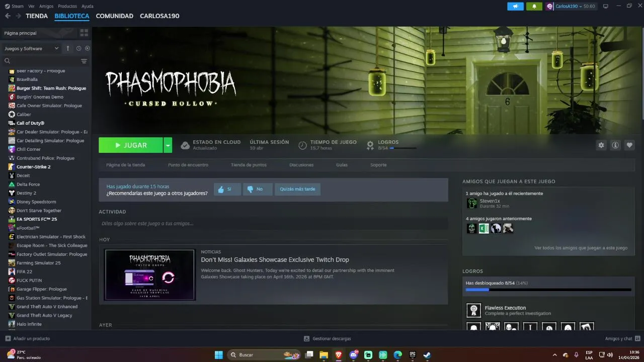This screenshot has height=362, width=644.
Task: Open the Ver menu
Action: [32, 6]
